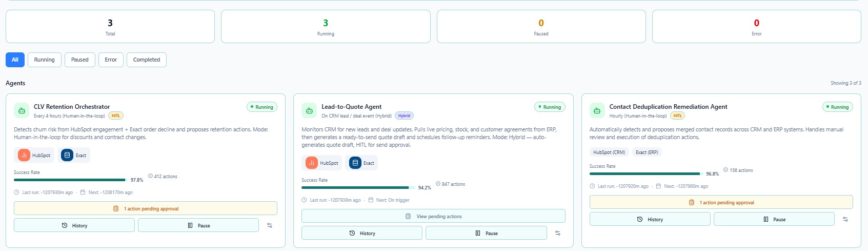Screen dimensions: 868x251
Task: Click the '847 actions' text
Action: pyautogui.click(x=453, y=184)
